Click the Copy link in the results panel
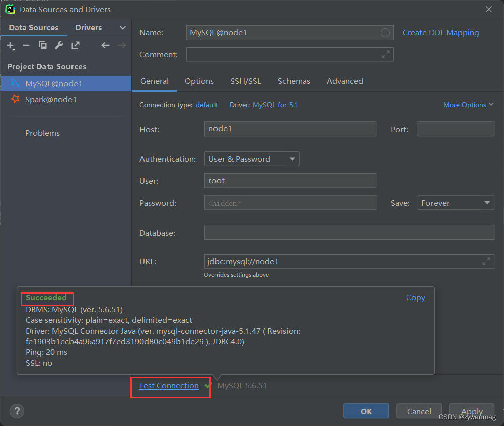The width and height of the screenshot is (504, 426). (415, 298)
